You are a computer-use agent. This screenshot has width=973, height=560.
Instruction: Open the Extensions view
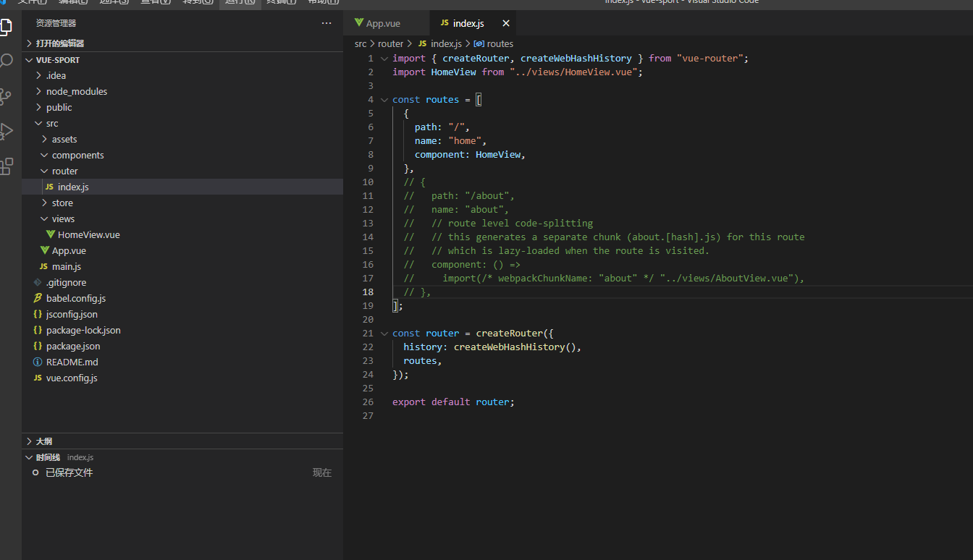(x=6, y=166)
